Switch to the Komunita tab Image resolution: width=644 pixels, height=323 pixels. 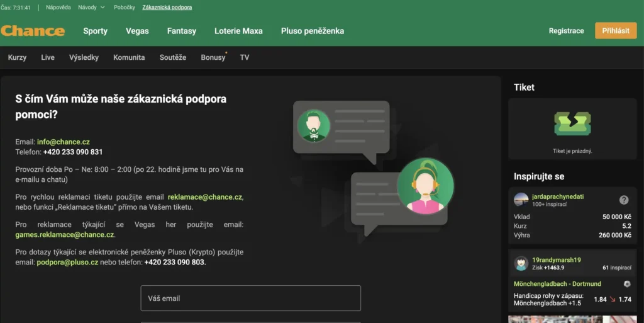click(129, 57)
